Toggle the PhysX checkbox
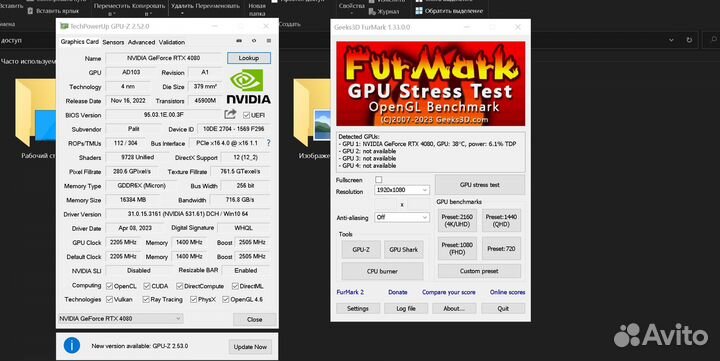This screenshot has height=361, width=720. click(193, 299)
